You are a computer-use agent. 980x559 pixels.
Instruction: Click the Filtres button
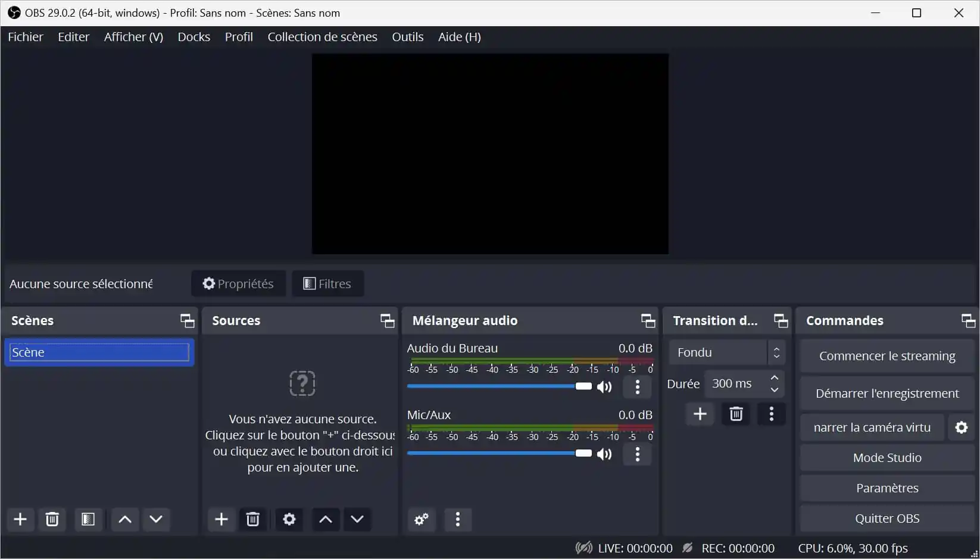tap(327, 284)
